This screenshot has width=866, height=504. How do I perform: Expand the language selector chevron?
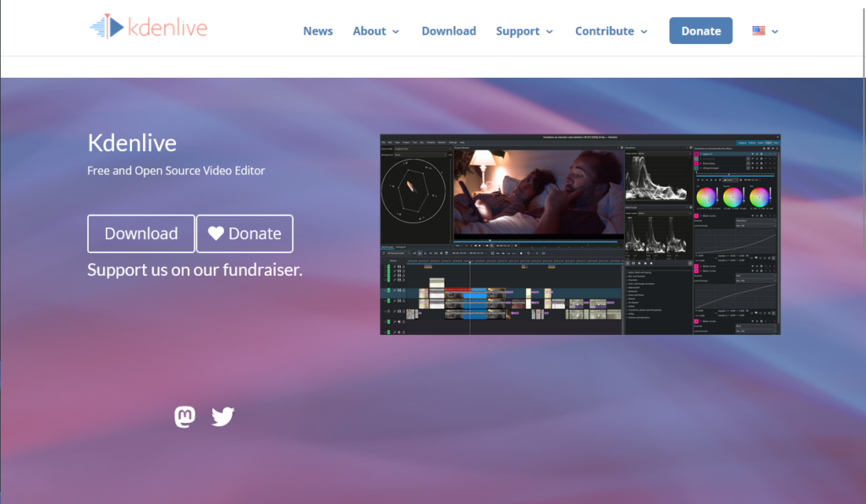[x=775, y=31]
